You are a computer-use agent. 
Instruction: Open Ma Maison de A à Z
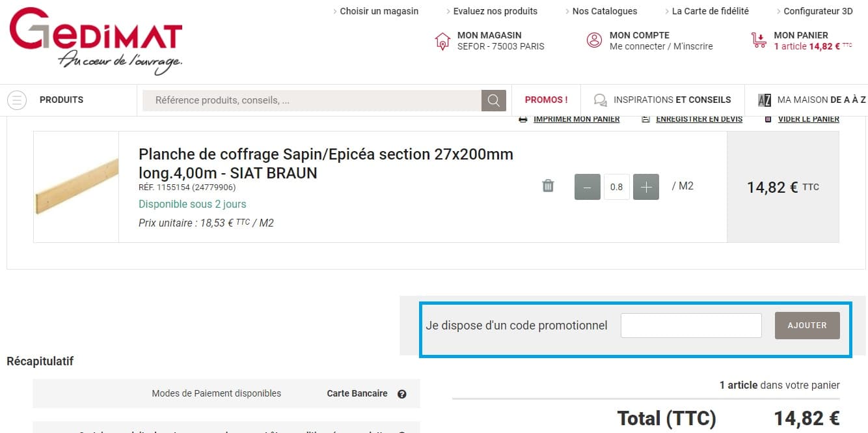821,100
